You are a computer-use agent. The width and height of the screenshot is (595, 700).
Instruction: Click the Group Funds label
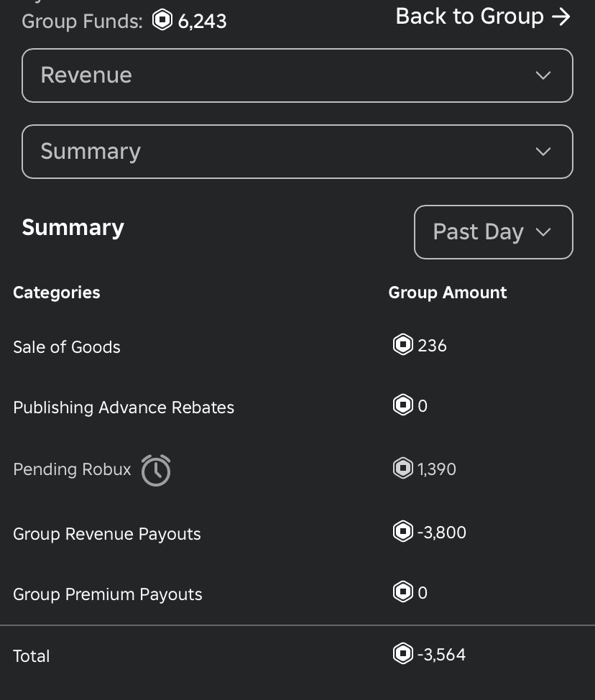[82, 22]
